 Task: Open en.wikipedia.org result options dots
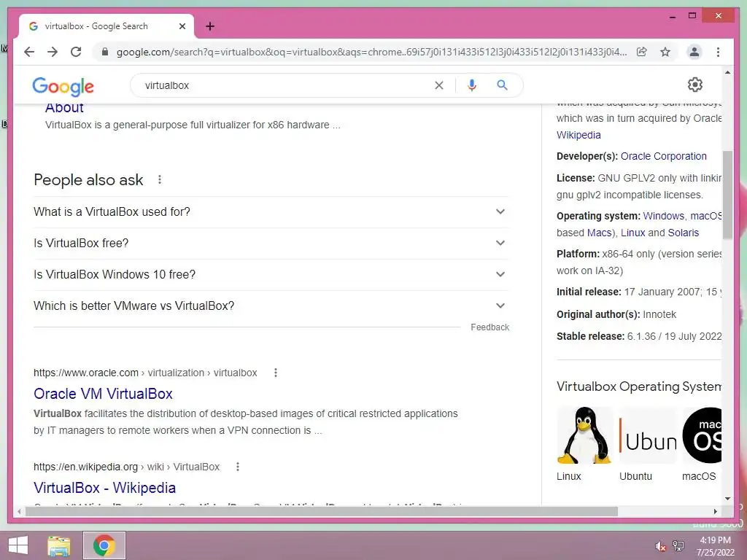tap(238, 467)
